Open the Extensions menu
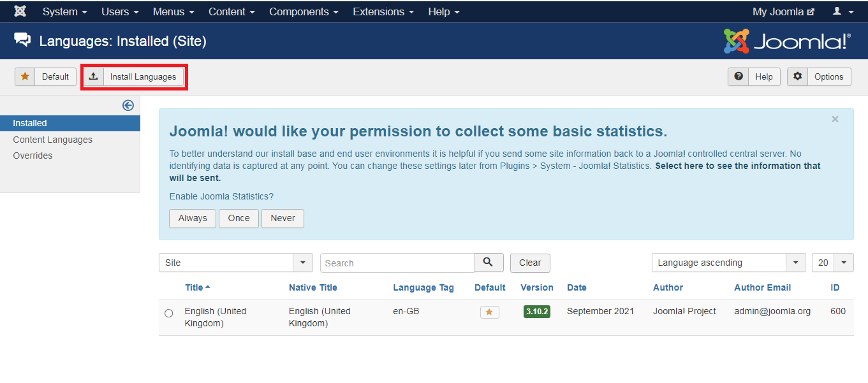 [383, 11]
